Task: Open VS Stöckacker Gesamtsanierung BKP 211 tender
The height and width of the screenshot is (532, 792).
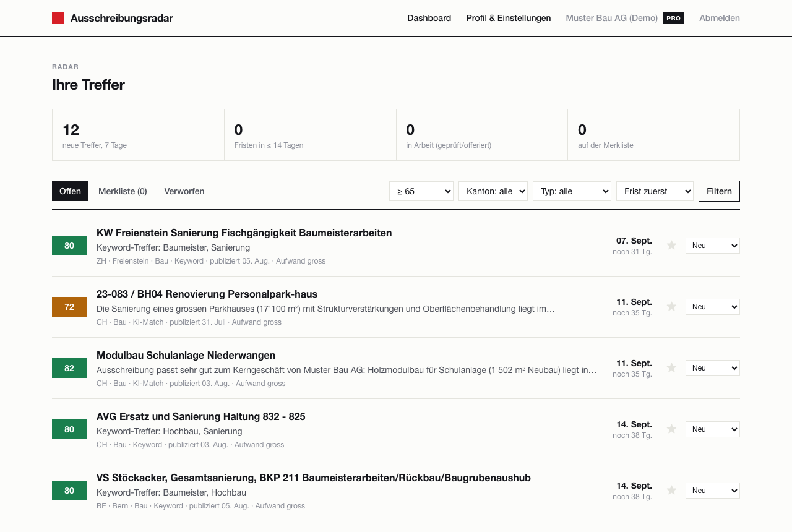Action: pyautogui.click(x=314, y=478)
